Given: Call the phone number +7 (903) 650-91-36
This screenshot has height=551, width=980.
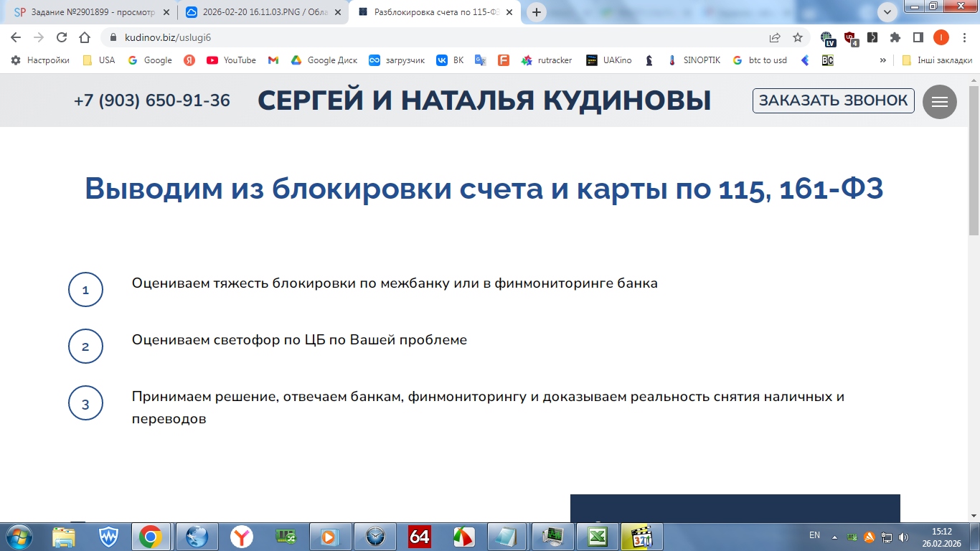Looking at the screenshot, I should pos(152,101).
